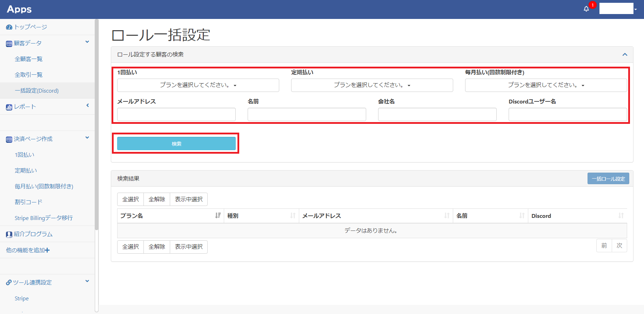The width and height of the screenshot is (644, 314).
Task: Click the 決済ページ作成 card icon
Action: point(9,139)
